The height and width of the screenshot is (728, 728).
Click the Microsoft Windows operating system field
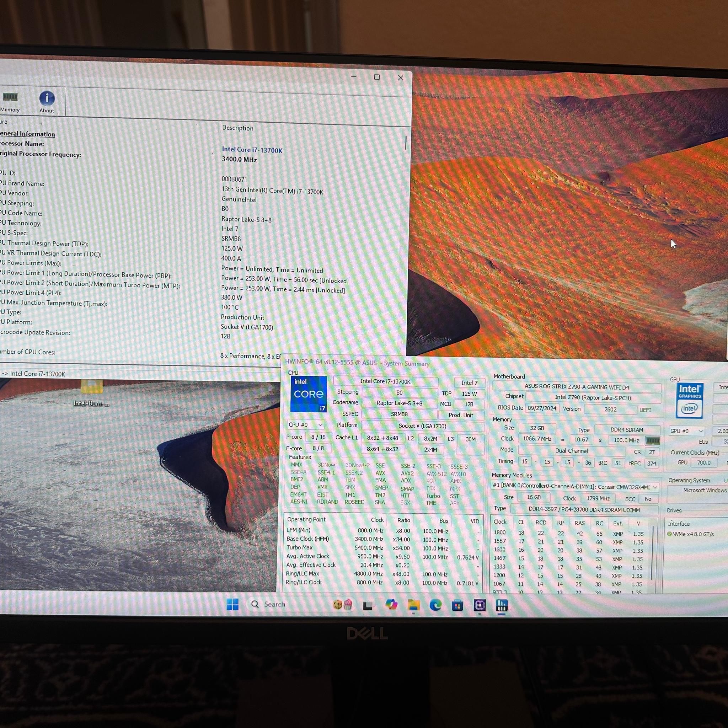point(698,491)
